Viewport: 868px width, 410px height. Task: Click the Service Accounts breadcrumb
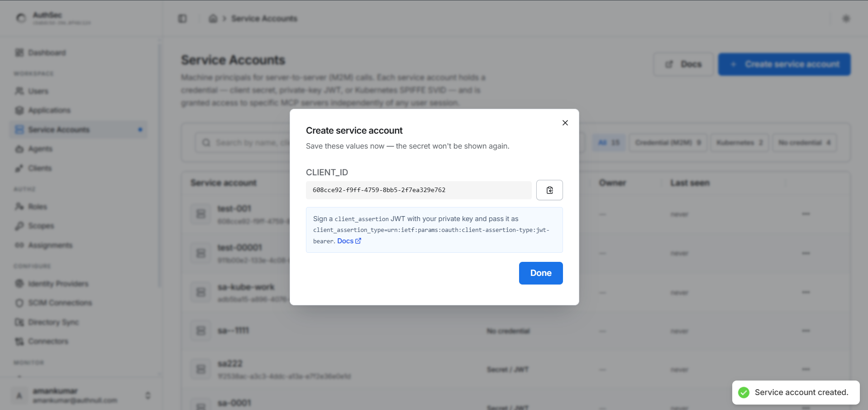pyautogui.click(x=264, y=19)
